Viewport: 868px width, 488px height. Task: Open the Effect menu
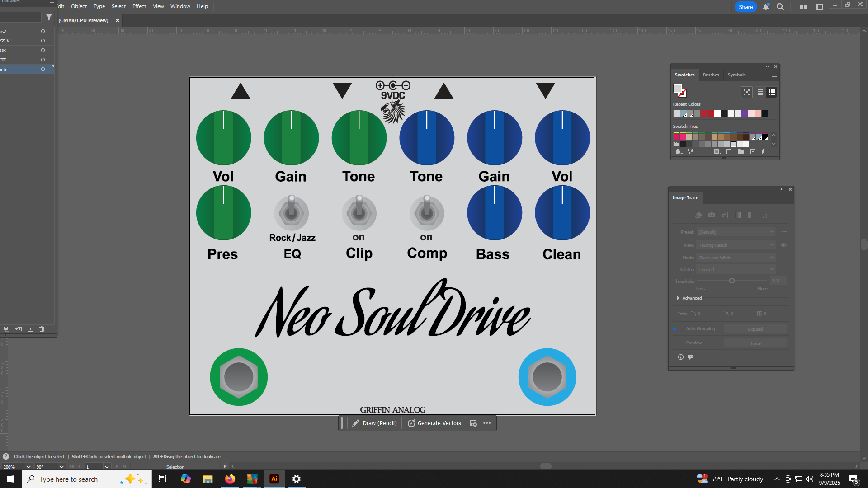(139, 6)
